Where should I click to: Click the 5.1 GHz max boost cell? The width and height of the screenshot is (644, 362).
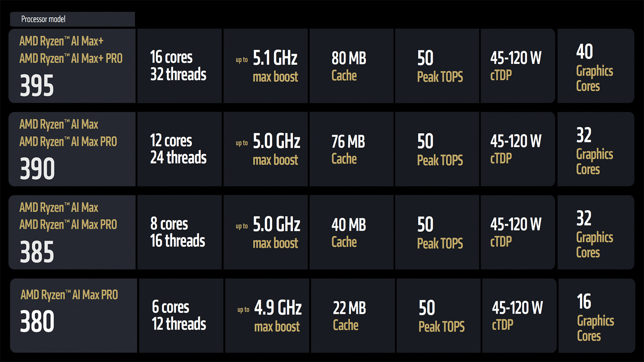[265, 66]
